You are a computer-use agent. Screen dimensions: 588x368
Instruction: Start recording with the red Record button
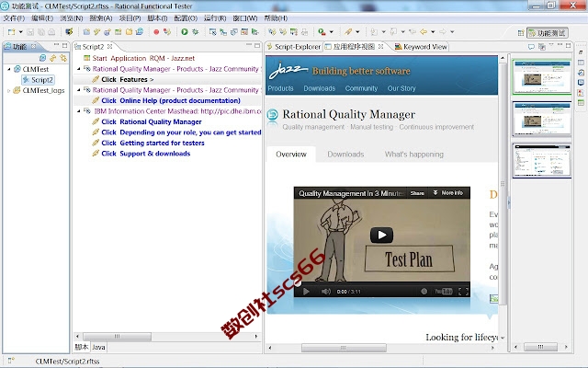156,32
